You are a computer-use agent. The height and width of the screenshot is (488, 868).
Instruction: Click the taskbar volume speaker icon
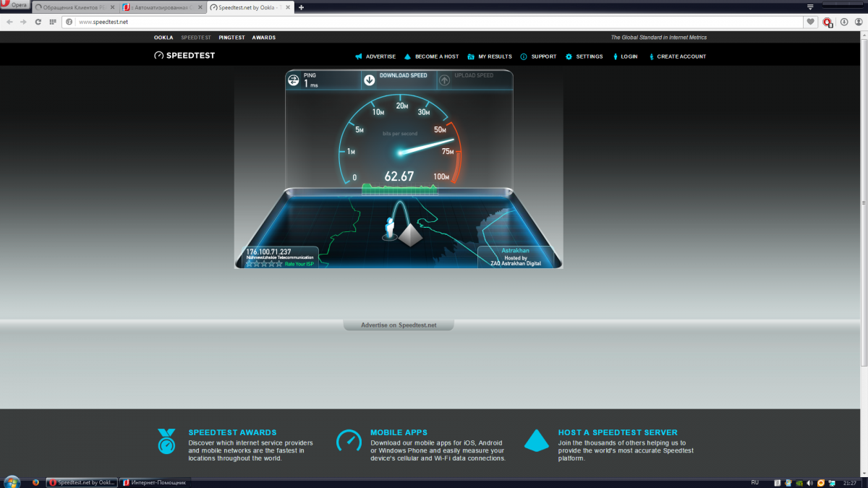(810, 482)
